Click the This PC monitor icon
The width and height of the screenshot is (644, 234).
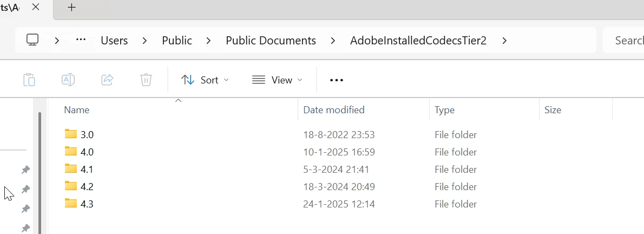click(33, 40)
